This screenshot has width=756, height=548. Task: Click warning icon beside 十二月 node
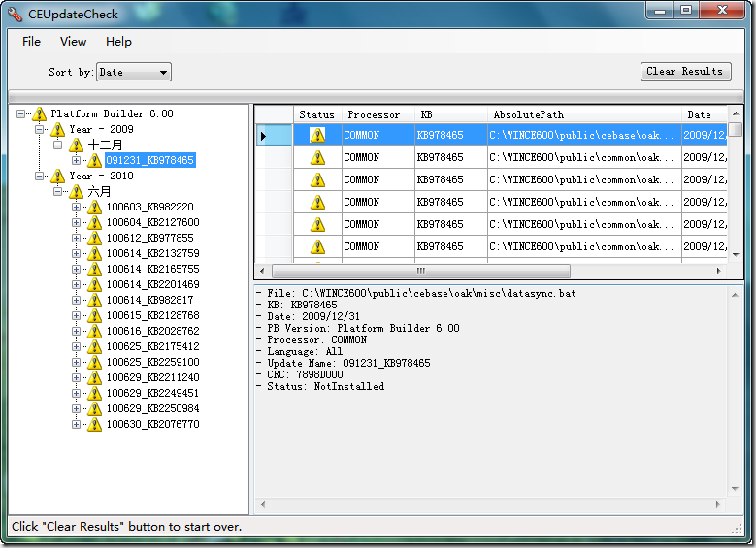[x=76, y=145]
